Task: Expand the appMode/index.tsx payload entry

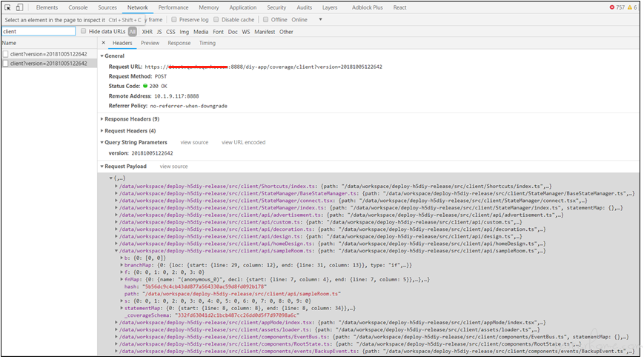Action: [x=116, y=323]
